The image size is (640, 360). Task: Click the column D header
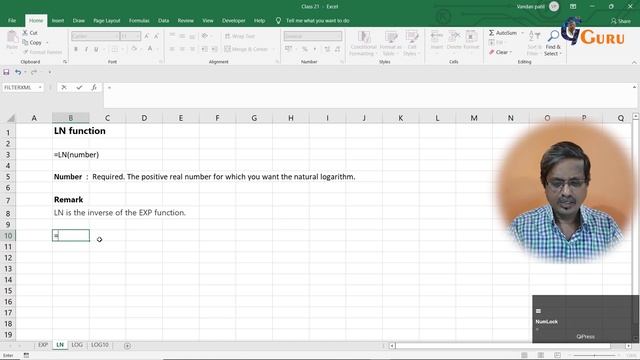coord(144,118)
